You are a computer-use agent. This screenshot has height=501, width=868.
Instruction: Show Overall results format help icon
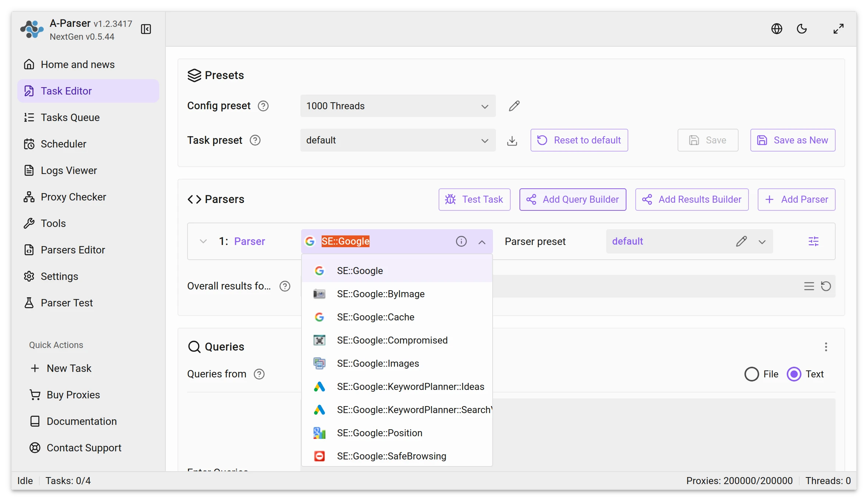click(285, 286)
